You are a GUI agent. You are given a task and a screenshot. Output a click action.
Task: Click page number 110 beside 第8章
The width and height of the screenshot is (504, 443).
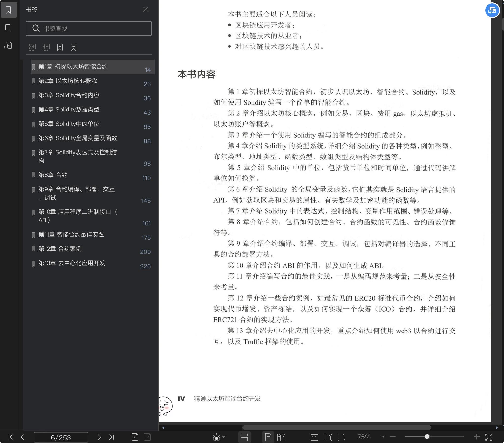(147, 178)
